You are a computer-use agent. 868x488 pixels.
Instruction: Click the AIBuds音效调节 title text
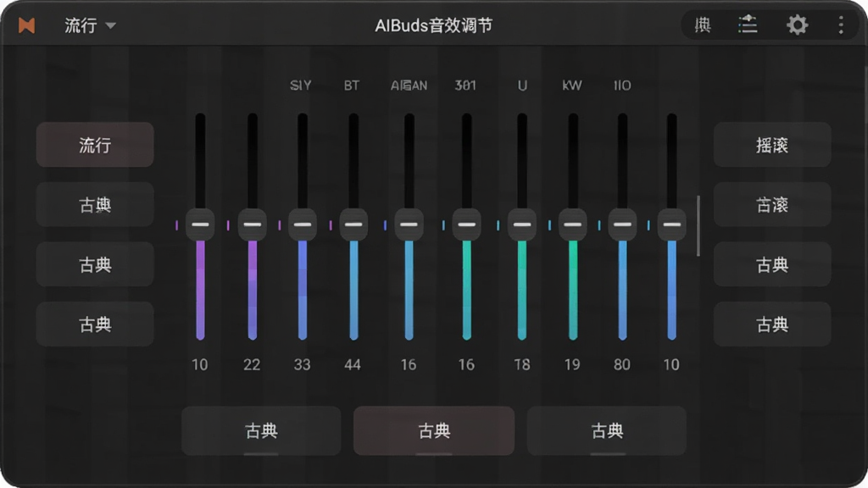(433, 25)
